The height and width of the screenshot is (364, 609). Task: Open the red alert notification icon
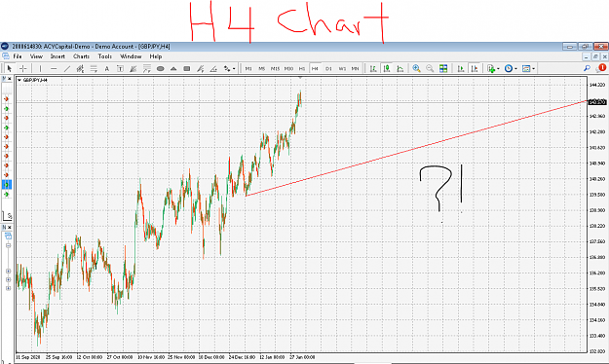click(601, 68)
